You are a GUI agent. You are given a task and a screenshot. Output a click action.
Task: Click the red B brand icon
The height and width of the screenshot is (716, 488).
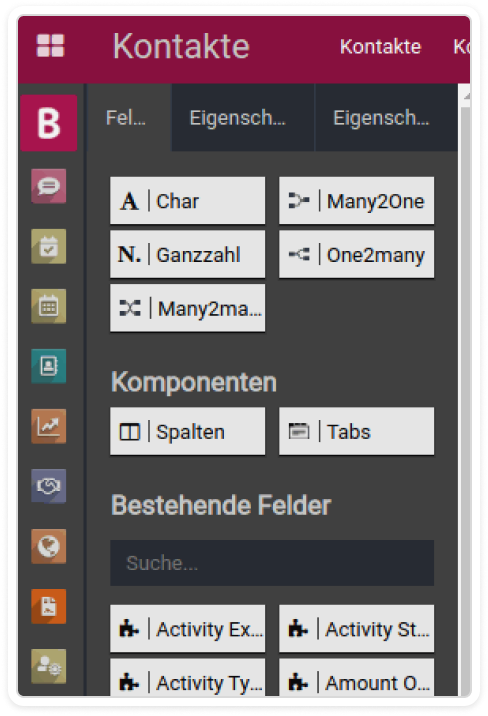(x=49, y=123)
